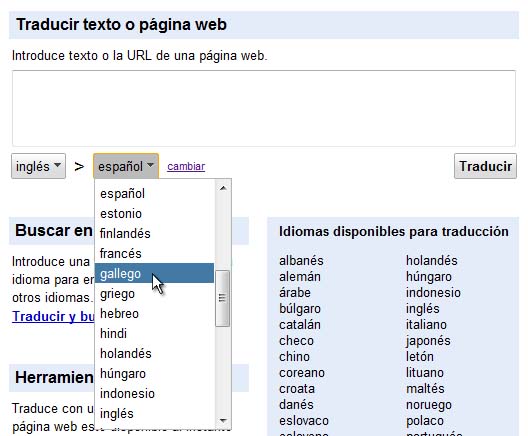Click maltés in available languages panel
The width and height of the screenshot is (528, 436).
tap(425, 389)
